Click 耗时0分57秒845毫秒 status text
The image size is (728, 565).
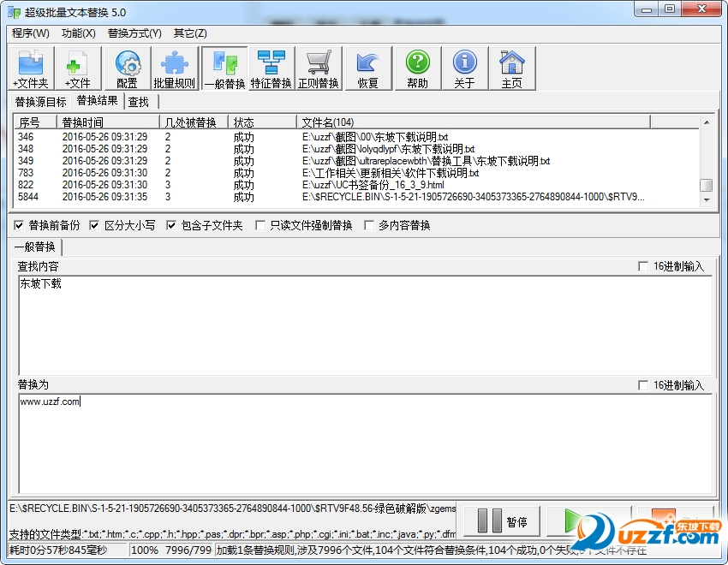click(58, 550)
